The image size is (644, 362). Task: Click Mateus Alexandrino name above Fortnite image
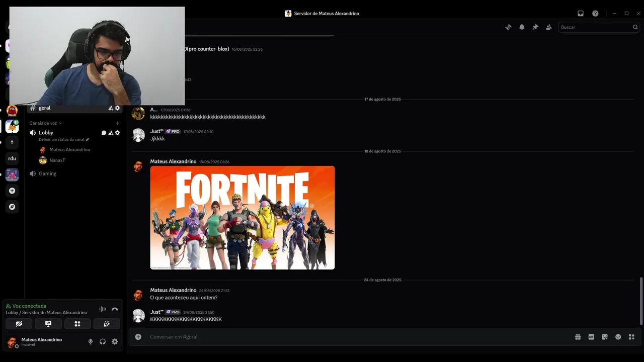coord(173,161)
